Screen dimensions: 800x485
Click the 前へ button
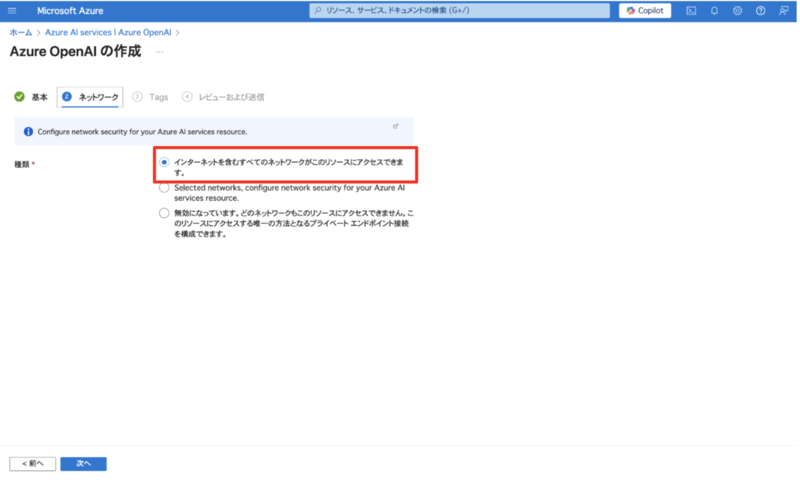click(x=33, y=464)
